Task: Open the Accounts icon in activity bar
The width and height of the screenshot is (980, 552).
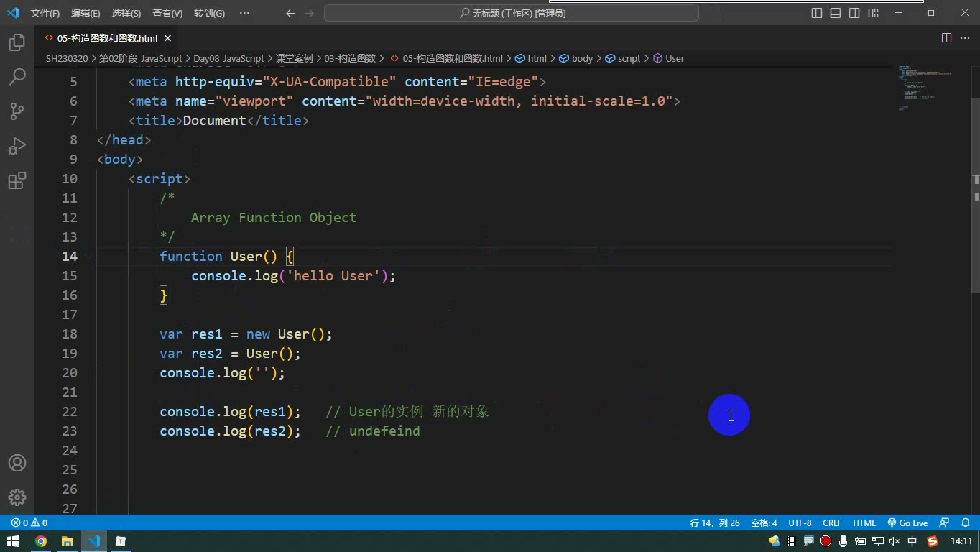Action: point(17,463)
